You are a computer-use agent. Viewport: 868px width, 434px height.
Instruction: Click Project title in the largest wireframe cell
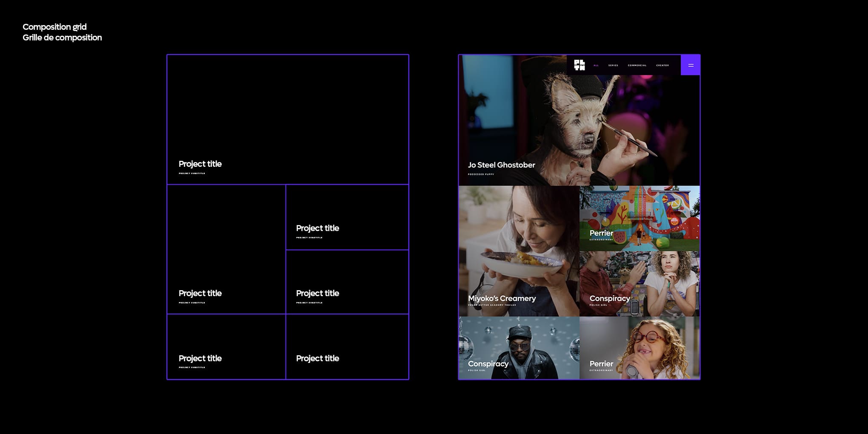tap(200, 164)
